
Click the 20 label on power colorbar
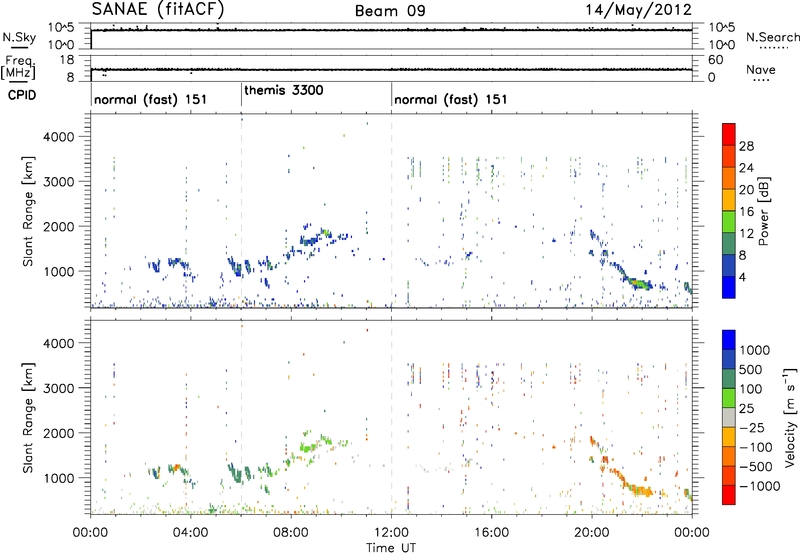pos(746,190)
